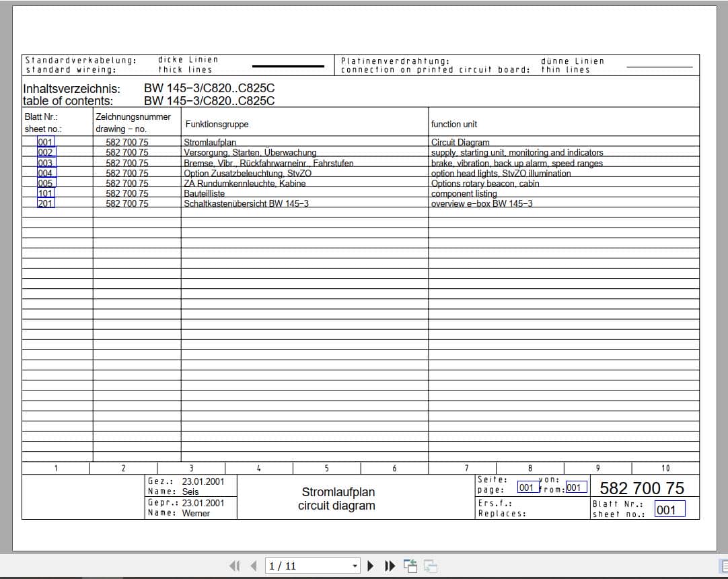Click the name 'Seis' in title block
Screen dimensions: 728x579
[190, 491]
